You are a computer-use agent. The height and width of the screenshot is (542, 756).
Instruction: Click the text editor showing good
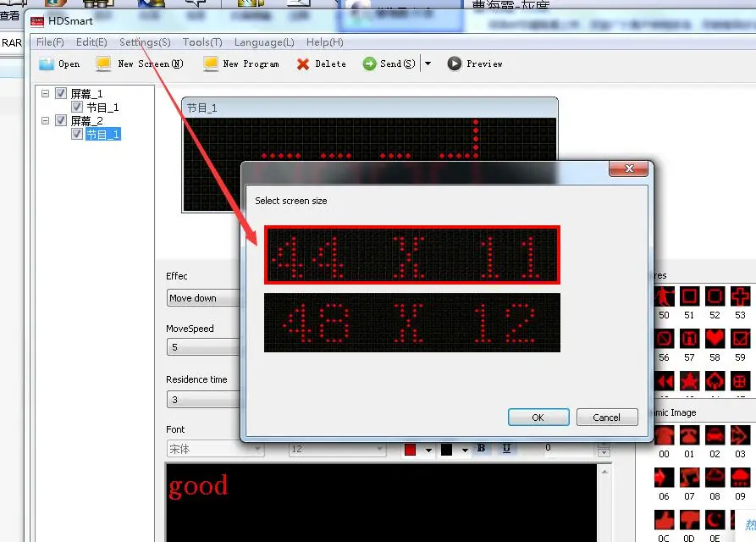click(x=381, y=502)
